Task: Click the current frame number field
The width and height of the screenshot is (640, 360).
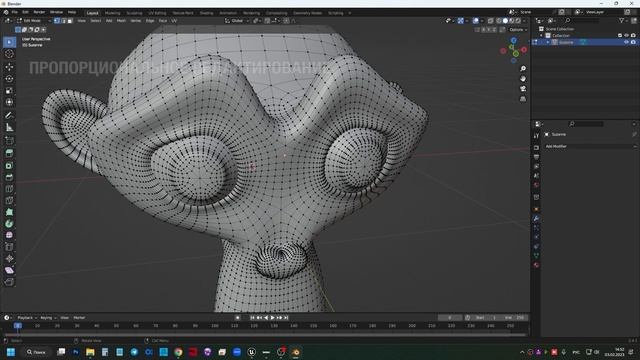Action: 450,318
